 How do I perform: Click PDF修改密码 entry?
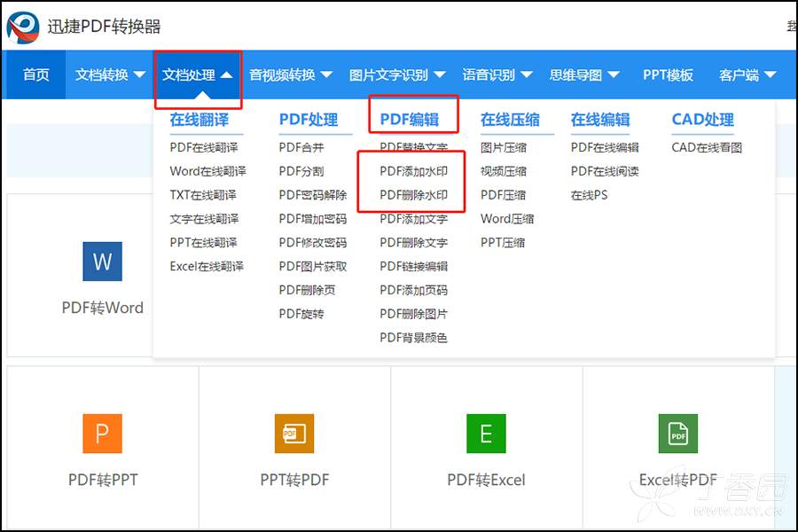312,242
